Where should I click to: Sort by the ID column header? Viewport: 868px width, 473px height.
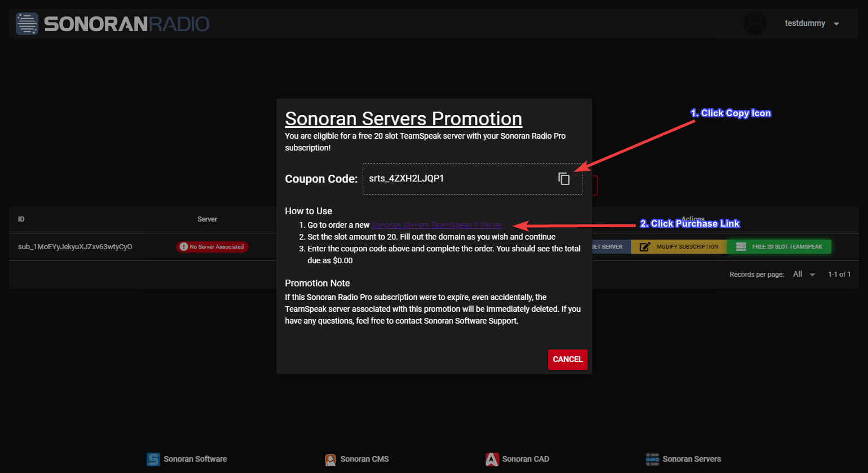pos(21,219)
